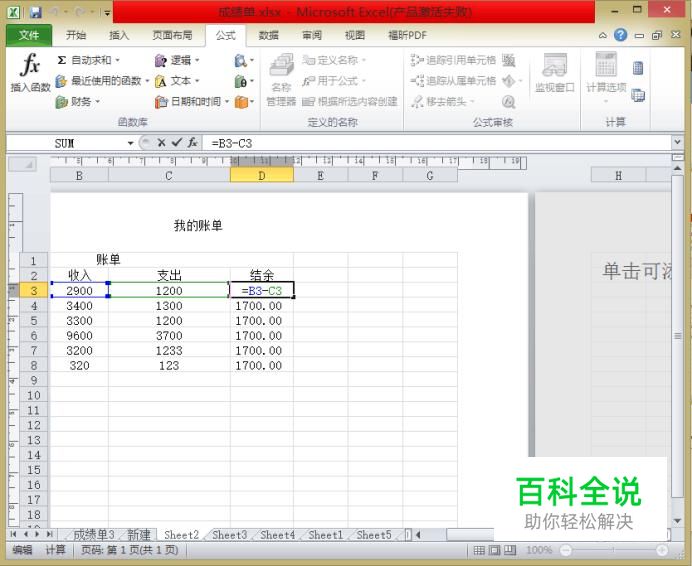Viewport: 692px width, 566px height.
Task: Switch to Normal view button
Action: click(479, 550)
